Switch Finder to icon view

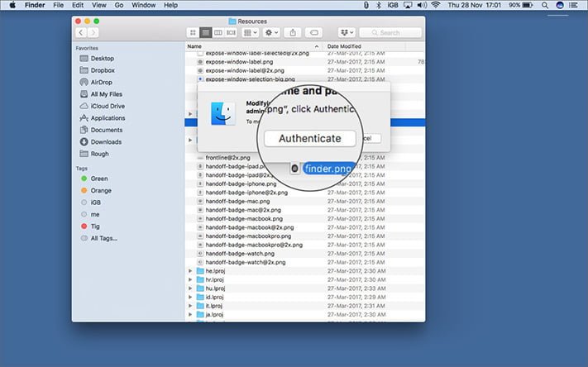[193, 32]
